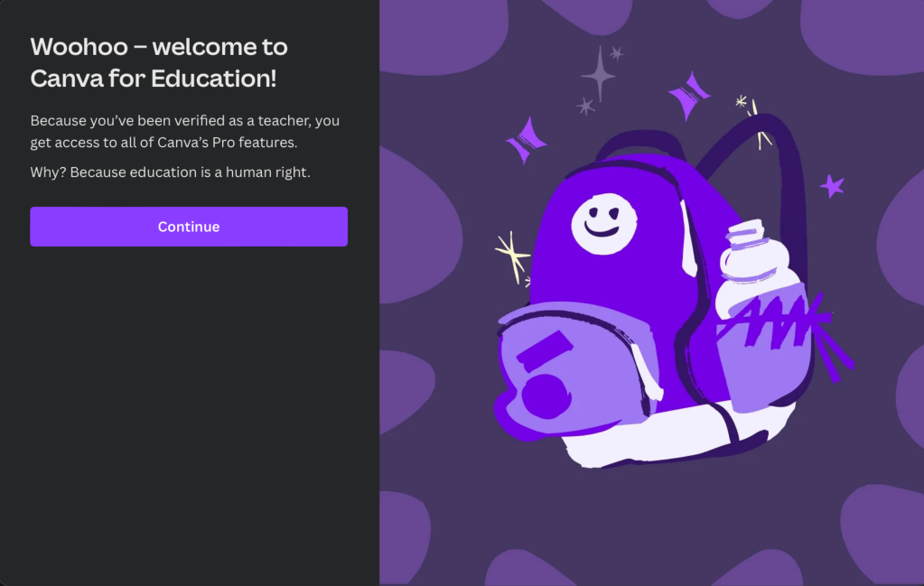Click the white zipper pull on the front pocket
Screen dimensions: 924x586
(x=647, y=372)
